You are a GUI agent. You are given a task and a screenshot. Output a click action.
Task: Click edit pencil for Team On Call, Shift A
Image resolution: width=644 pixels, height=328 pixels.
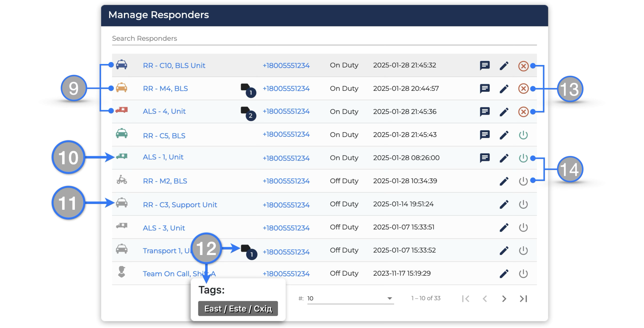pyautogui.click(x=504, y=274)
